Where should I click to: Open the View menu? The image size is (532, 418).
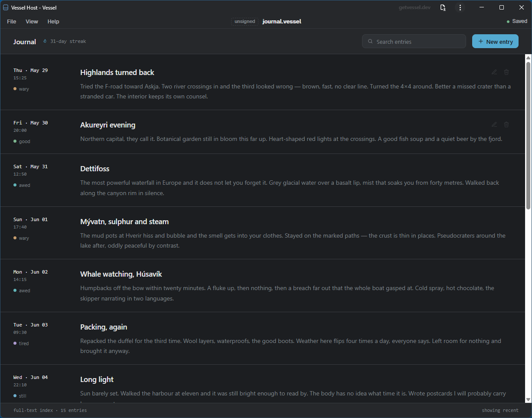[32, 21]
